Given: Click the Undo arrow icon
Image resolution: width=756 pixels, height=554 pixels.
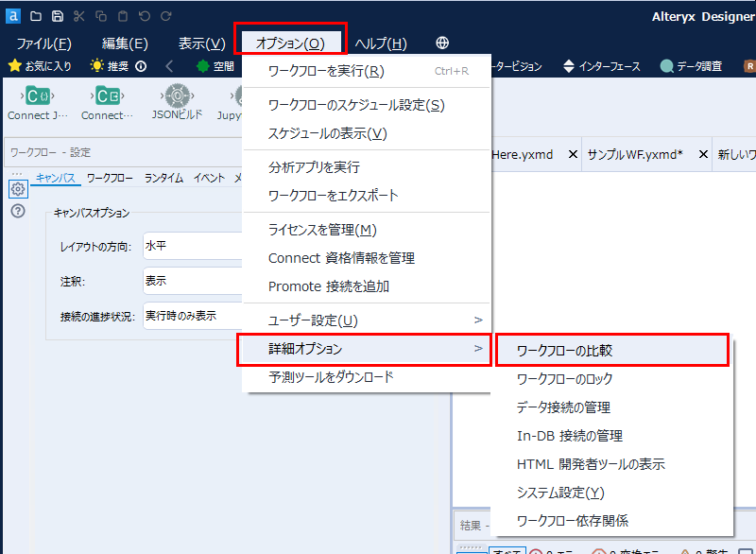Looking at the screenshot, I should point(145,16).
